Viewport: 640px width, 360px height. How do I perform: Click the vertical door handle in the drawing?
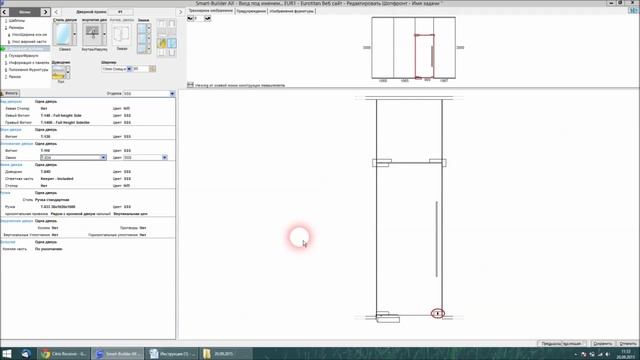coord(437,239)
